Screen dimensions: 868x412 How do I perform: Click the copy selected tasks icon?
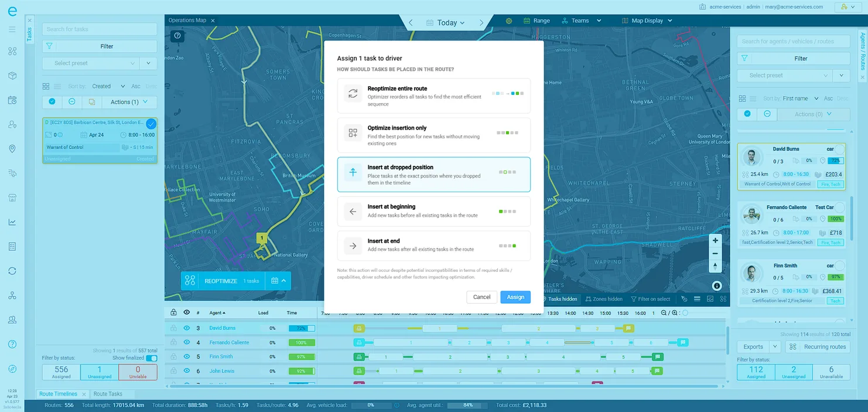(x=91, y=102)
